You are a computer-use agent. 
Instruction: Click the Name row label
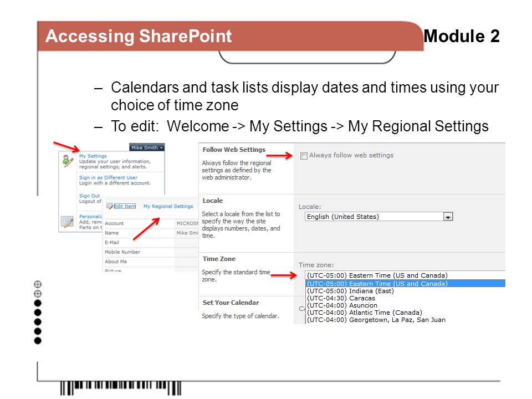[x=111, y=233]
